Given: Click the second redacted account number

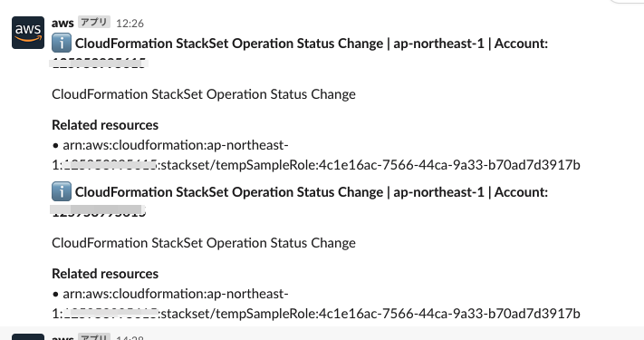Looking at the screenshot, I should click(x=98, y=211).
